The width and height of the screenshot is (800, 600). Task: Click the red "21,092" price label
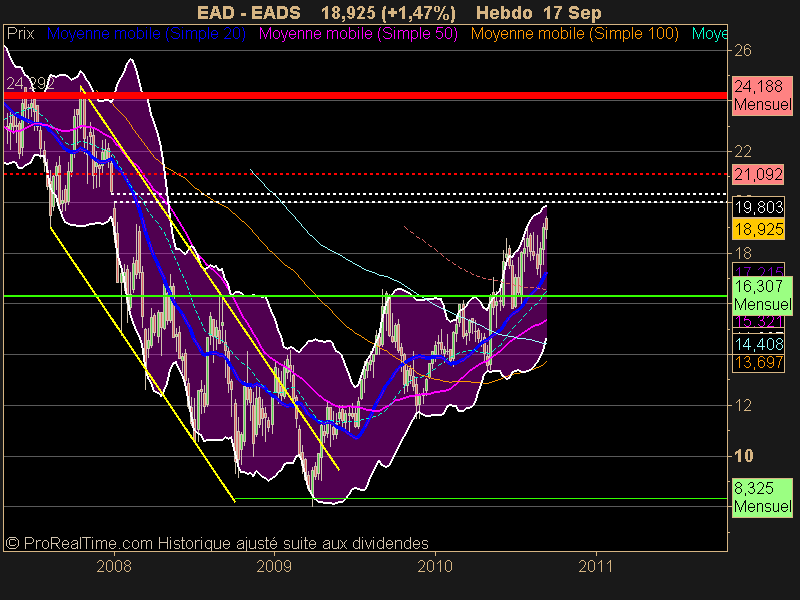758,174
